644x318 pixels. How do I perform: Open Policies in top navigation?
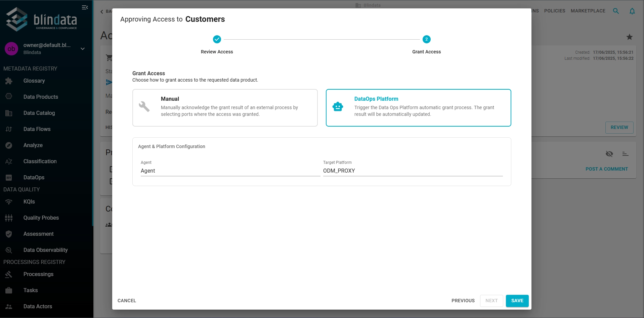[x=555, y=11]
